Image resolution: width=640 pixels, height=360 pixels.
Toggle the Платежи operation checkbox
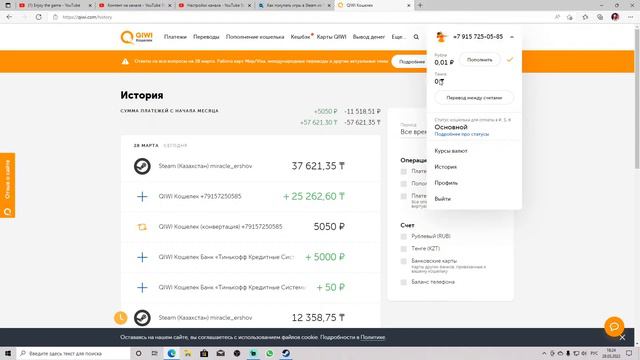tap(404, 171)
